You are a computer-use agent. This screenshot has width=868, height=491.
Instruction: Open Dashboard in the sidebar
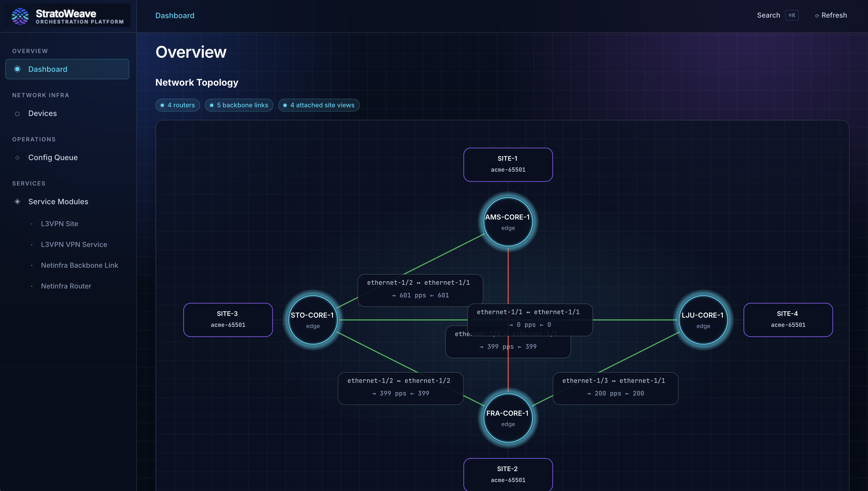point(67,69)
